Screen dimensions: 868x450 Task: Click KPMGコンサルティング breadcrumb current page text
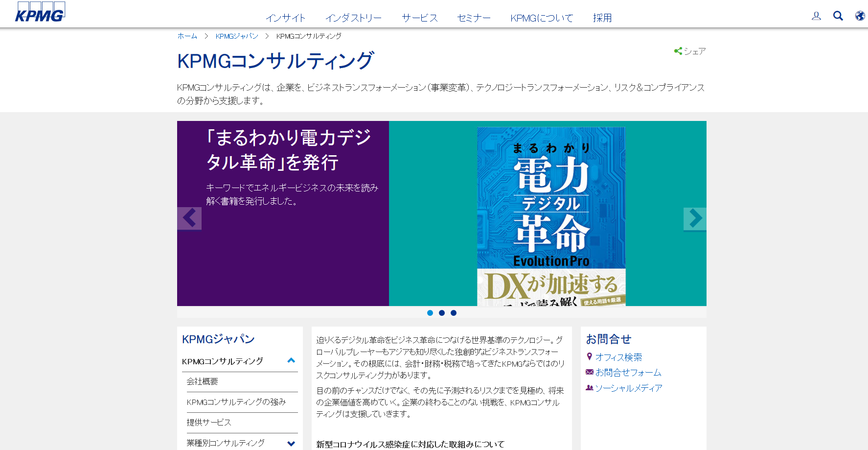[309, 36]
